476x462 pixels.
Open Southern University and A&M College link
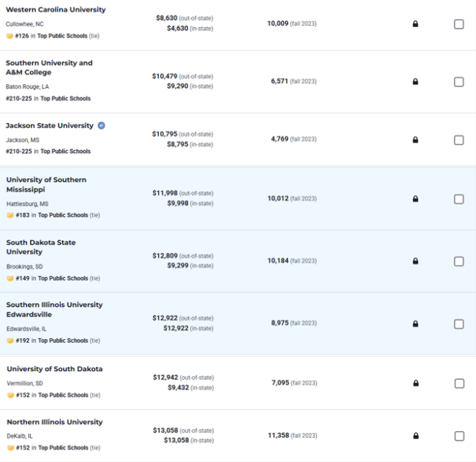pyautogui.click(x=49, y=67)
